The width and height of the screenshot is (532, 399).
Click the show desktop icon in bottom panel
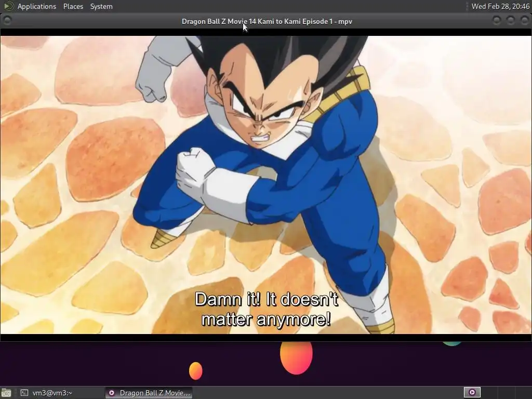pyautogui.click(x=6, y=393)
